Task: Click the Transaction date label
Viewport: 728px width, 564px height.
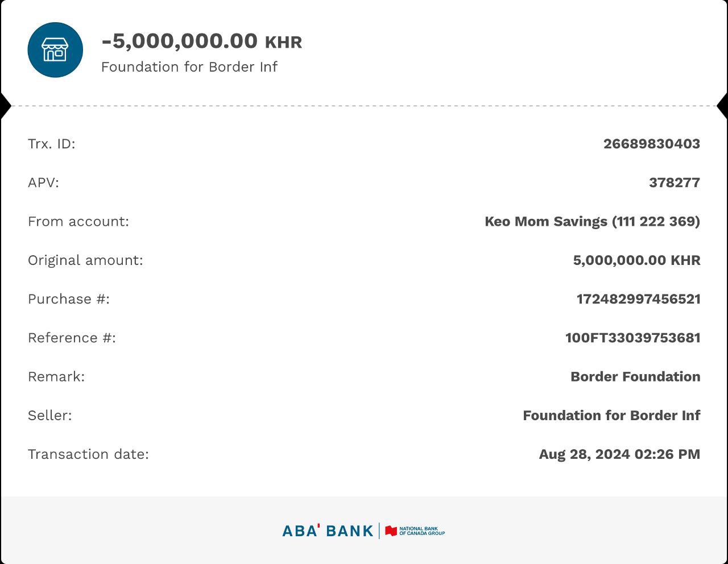Action: (88, 454)
